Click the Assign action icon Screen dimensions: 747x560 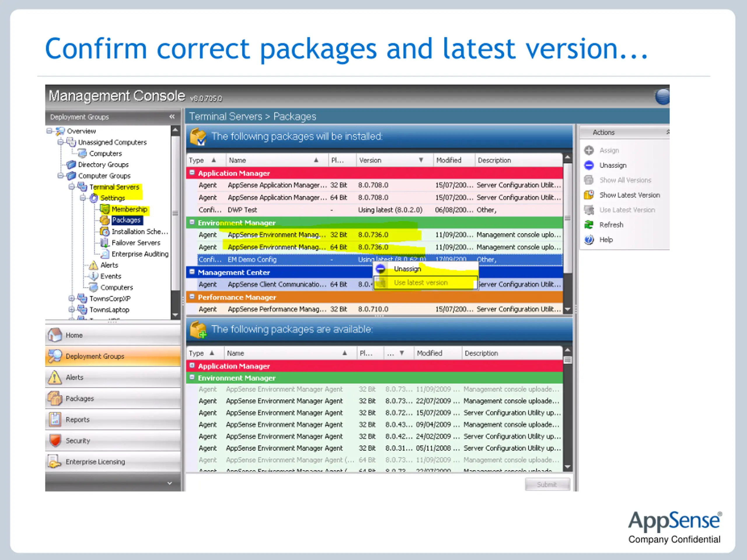click(x=589, y=150)
